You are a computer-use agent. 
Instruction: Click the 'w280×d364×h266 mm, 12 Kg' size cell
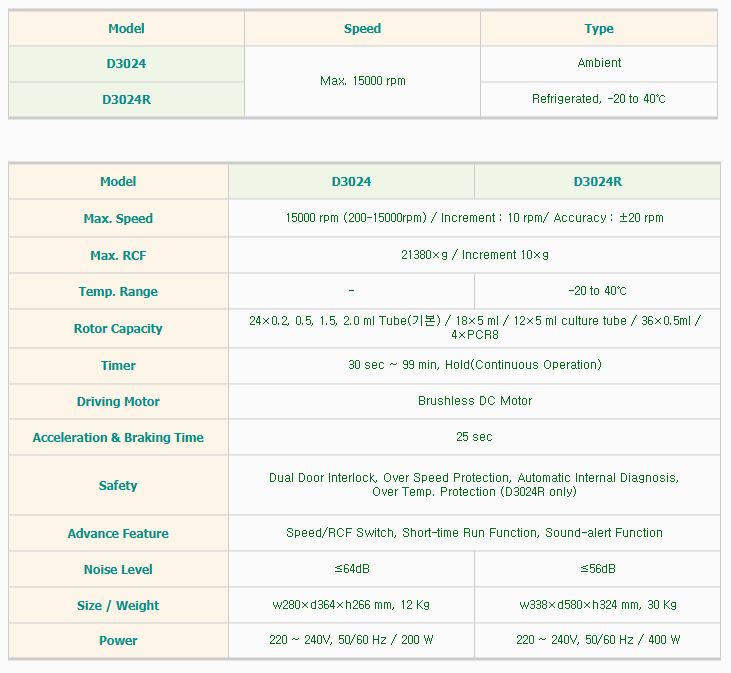pyautogui.click(x=351, y=605)
